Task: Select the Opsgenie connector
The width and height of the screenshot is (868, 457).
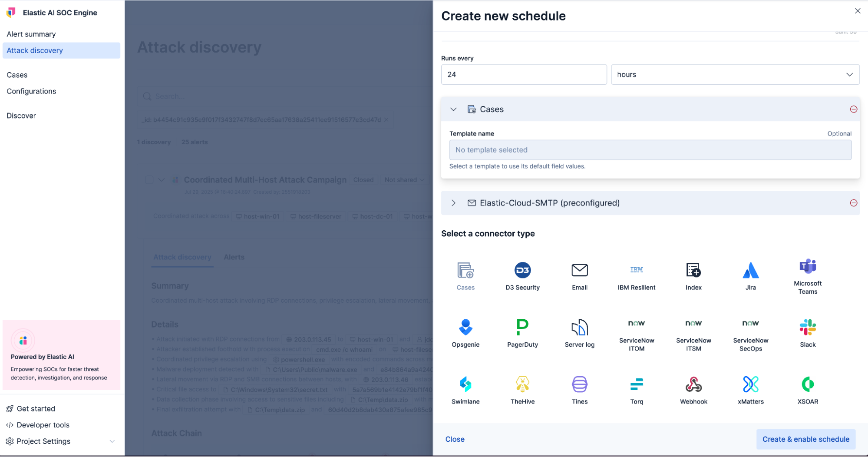Action: 465,333
